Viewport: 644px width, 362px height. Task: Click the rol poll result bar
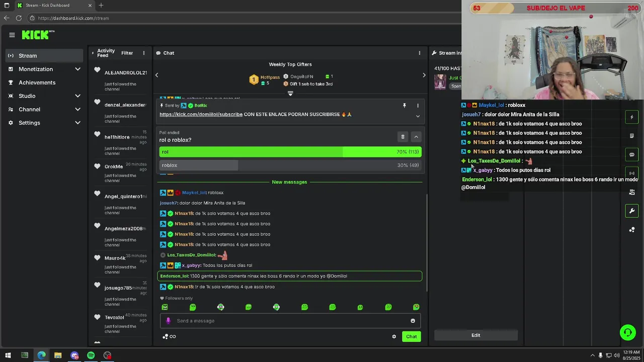290,152
